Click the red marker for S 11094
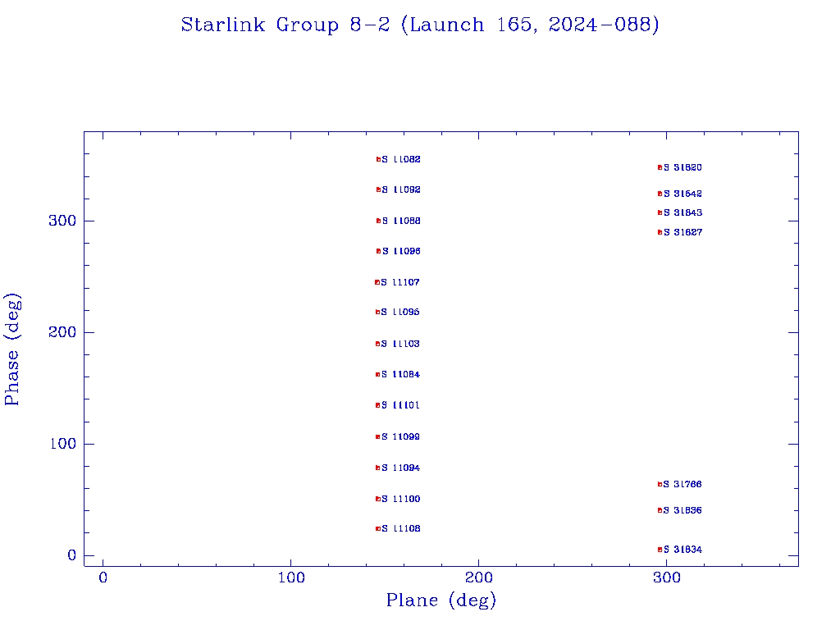This screenshot has width=840, height=630. click(377, 468)
